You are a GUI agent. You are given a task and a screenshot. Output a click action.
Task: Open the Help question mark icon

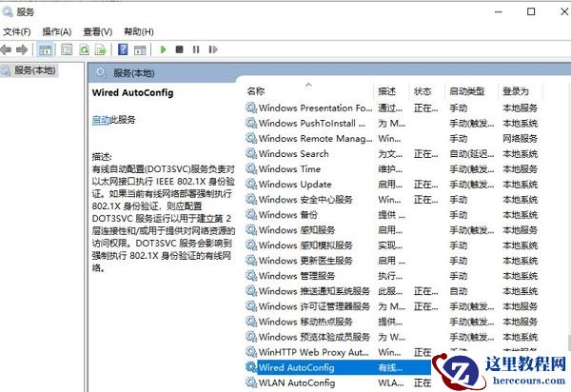pos(123,49)
